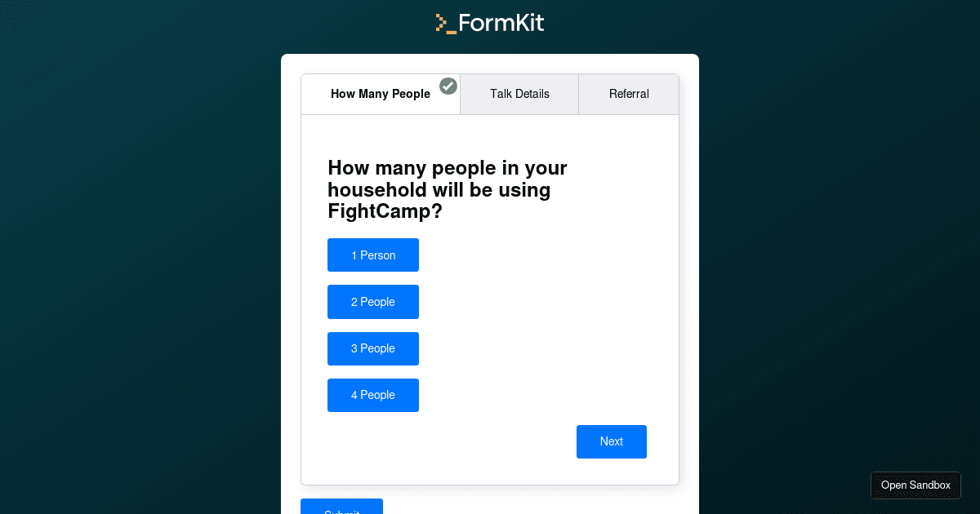Click the FormKit logo
The height and width of the screenshot is (514, 980).
pos(488,22)
